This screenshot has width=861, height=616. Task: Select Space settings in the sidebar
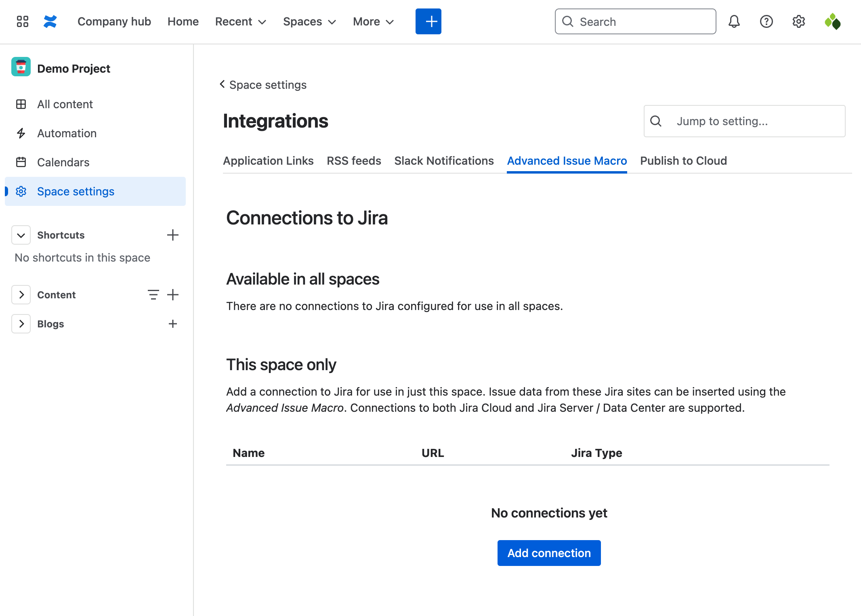coord(95,191)
